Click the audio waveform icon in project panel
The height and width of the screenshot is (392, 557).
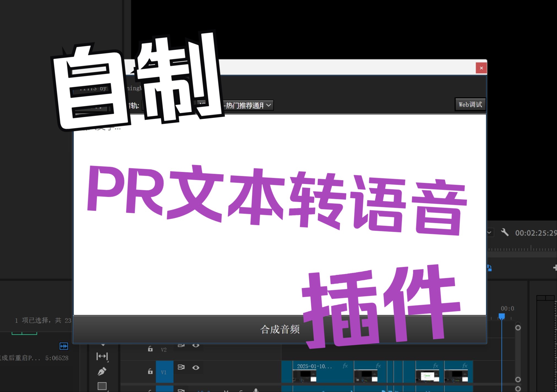point(64,346)
